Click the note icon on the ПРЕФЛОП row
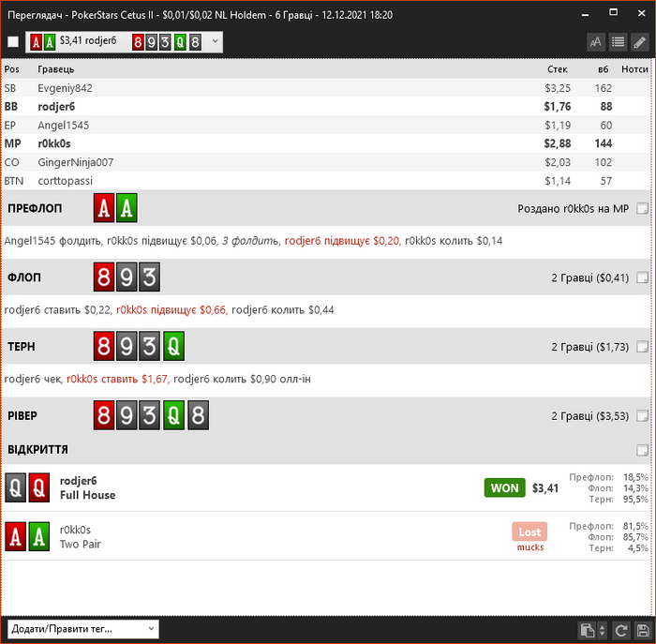 pyautogui.click(x=642, y=208)
